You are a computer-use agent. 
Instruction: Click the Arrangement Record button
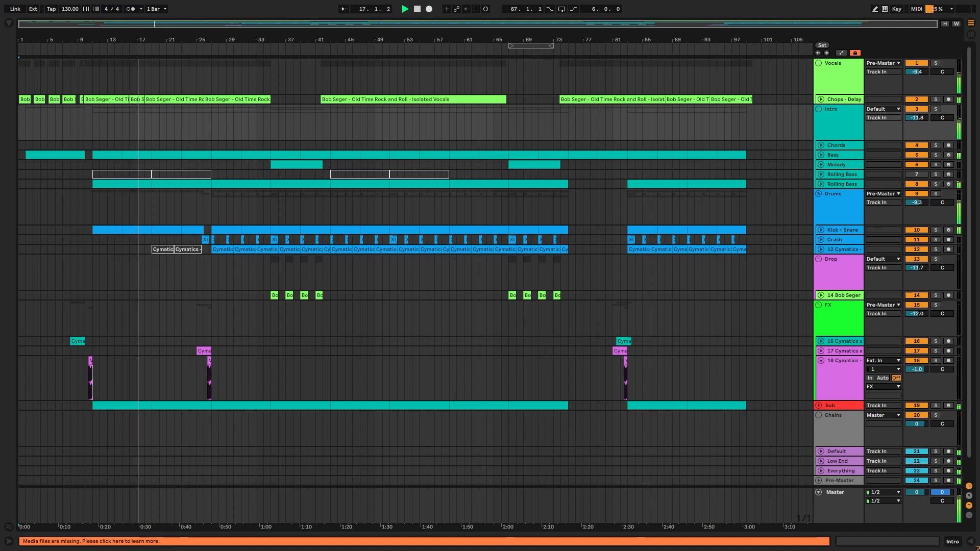click(429, 9)
